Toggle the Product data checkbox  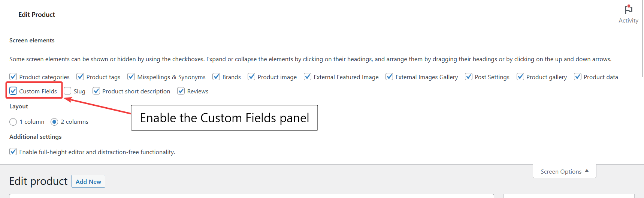(578, 76)
